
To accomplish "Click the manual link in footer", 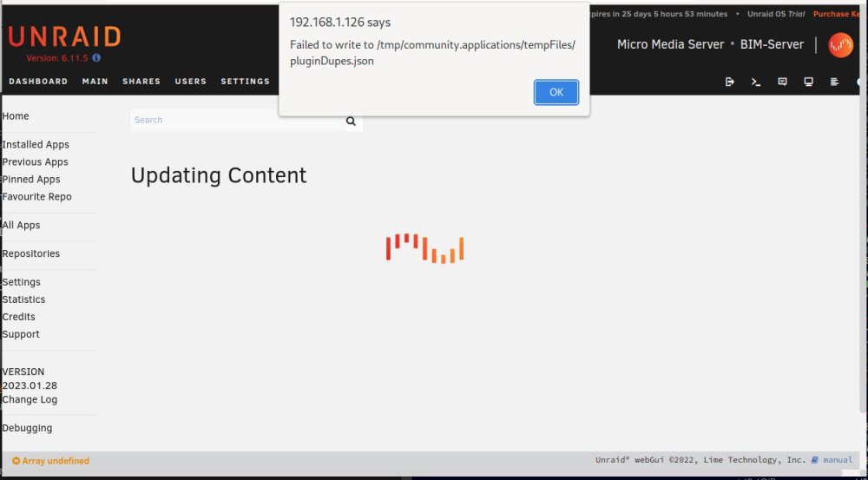I will pyautogui.click(x=838, y=459).
